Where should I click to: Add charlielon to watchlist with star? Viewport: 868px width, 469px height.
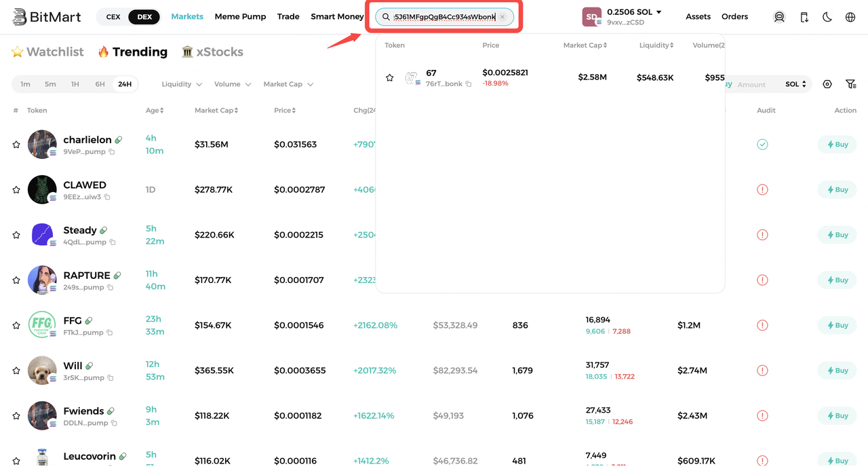[x=16, y=145]
